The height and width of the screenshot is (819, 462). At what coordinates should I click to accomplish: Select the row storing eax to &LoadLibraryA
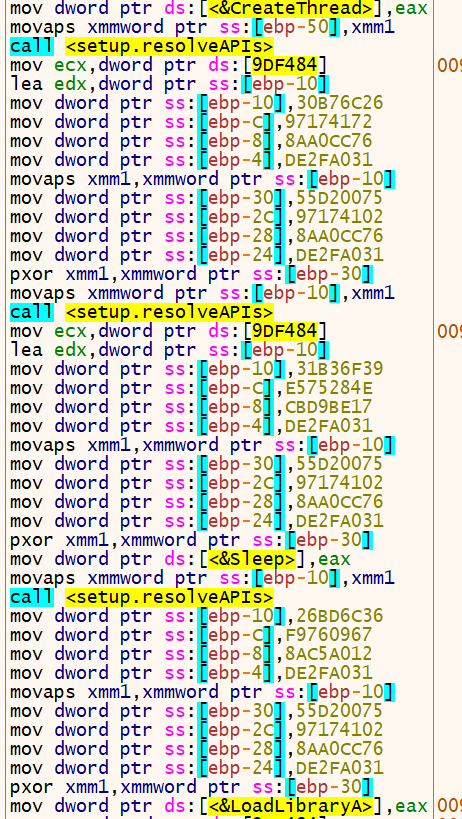219,805
